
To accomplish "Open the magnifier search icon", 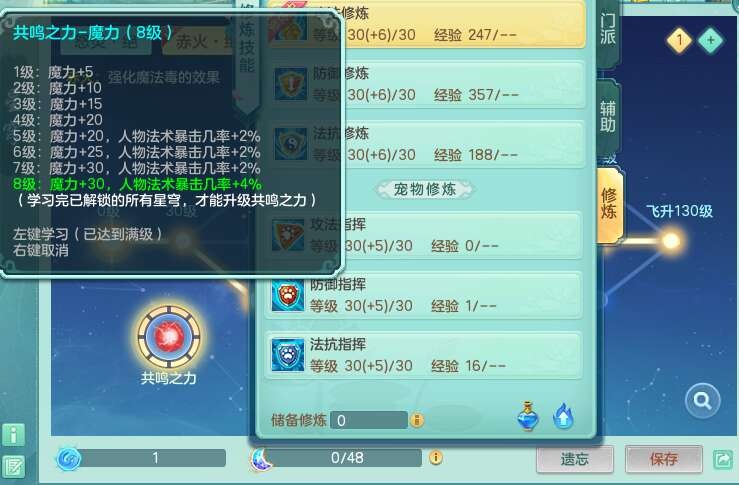I will tap(702, 401).
